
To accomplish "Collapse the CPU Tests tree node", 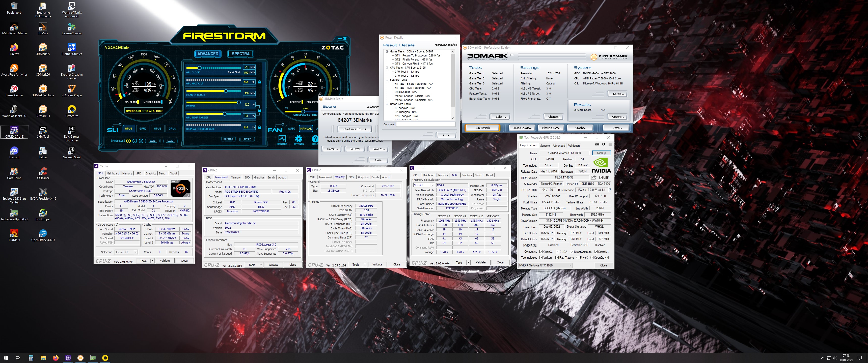I will [x=387, y=68].
